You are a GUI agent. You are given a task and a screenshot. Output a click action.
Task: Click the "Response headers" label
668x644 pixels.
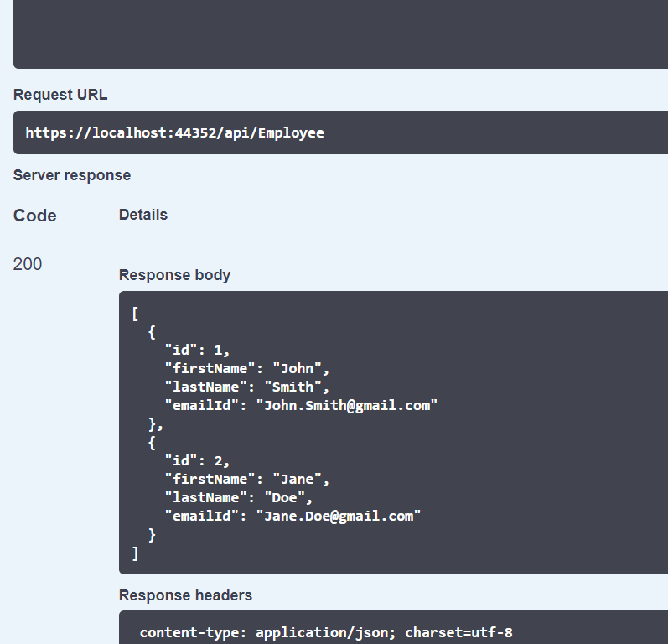185,595
